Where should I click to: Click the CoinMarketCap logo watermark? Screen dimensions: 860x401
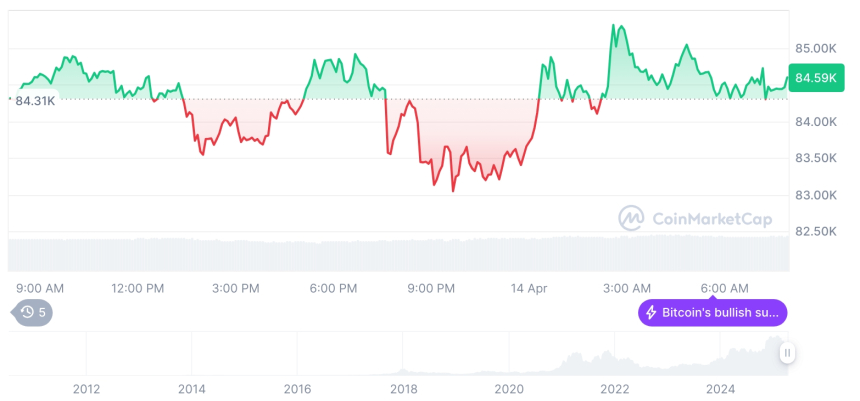point(631,218)
